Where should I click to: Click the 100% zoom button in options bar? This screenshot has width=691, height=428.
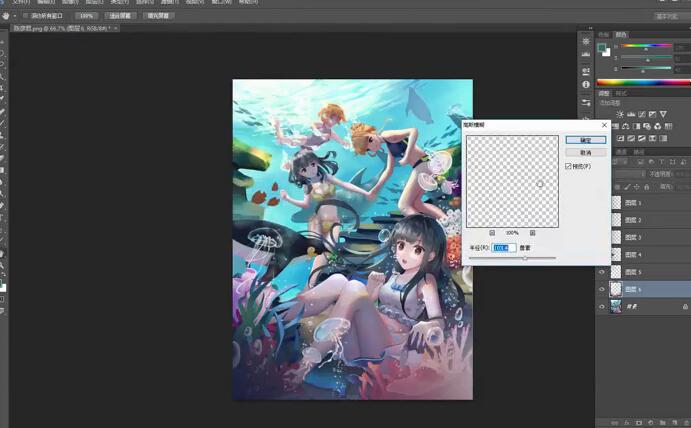(86, 16)
